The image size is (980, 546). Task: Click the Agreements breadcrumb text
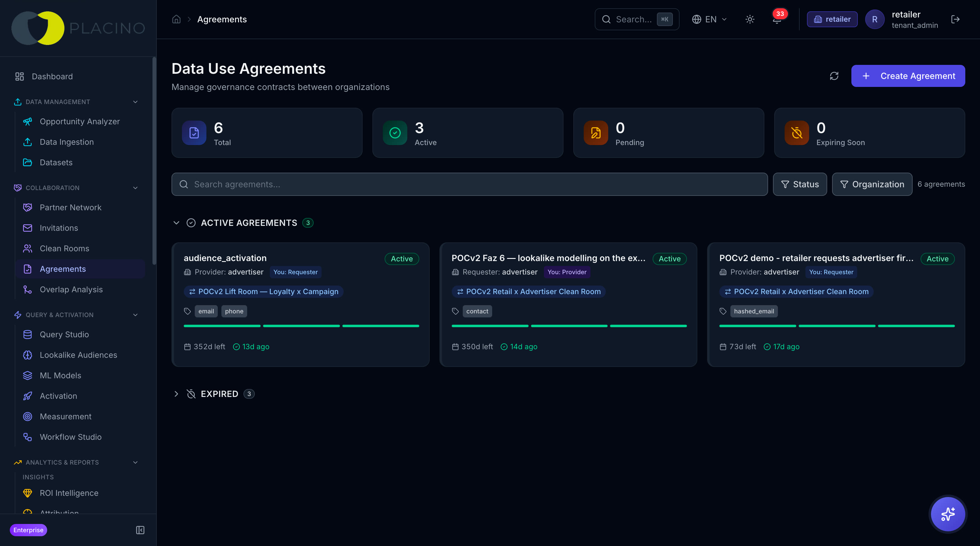pyautogui.click(x=222, y=19)
